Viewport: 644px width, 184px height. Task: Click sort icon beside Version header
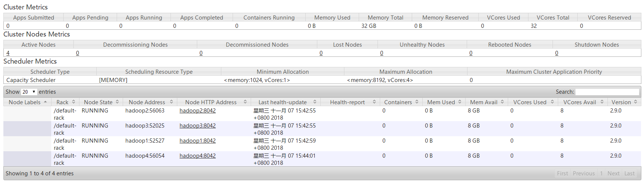coord(636,102)
